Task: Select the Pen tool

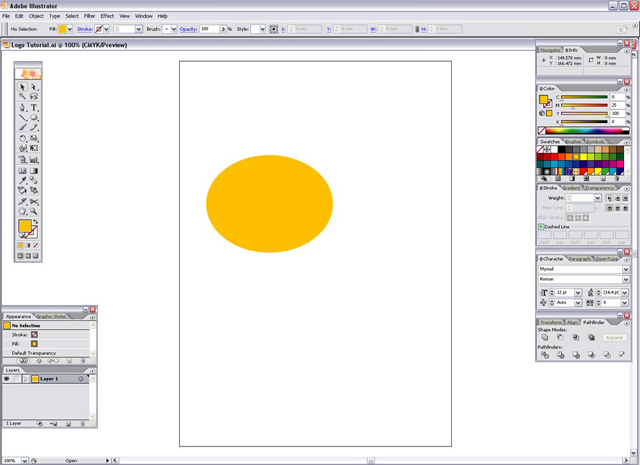Action: coord(22,108)
